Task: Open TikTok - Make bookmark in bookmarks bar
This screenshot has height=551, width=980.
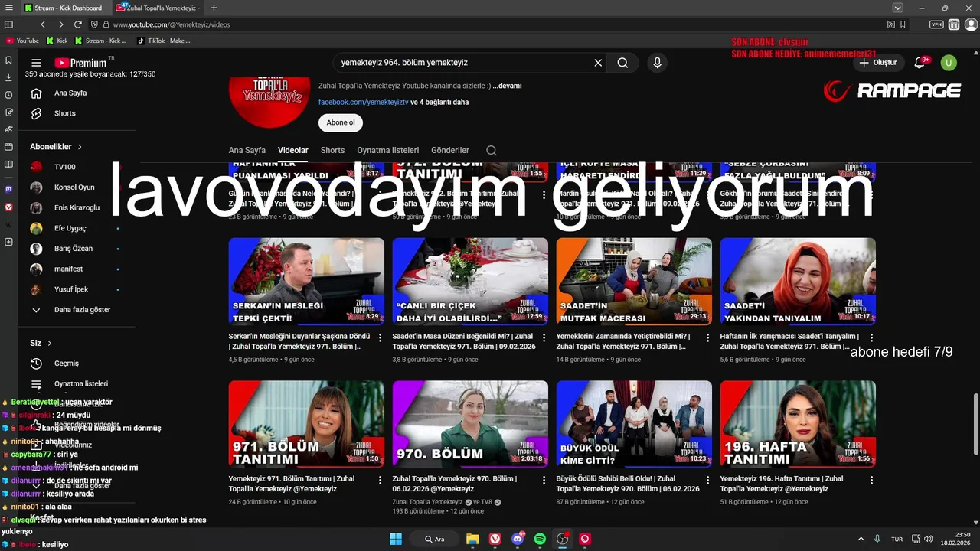Action: 164,41
